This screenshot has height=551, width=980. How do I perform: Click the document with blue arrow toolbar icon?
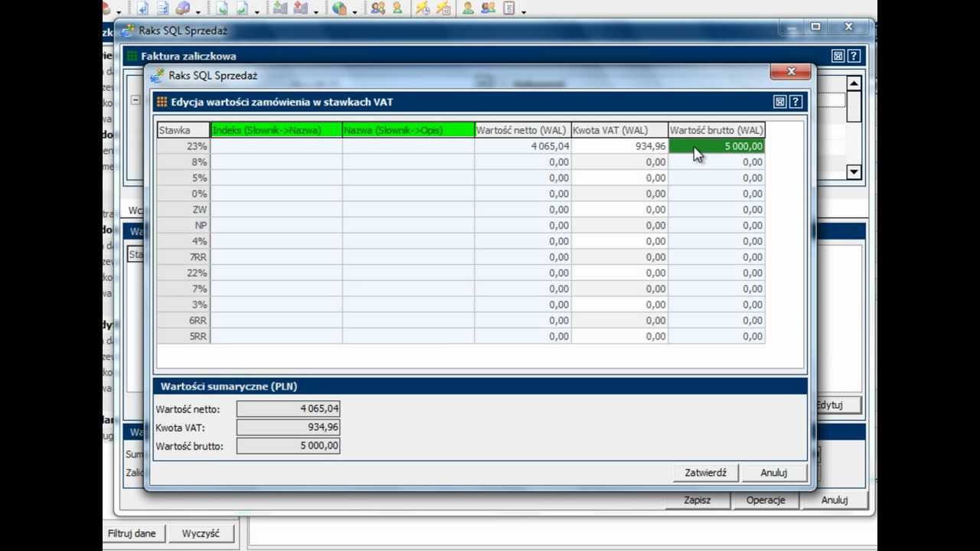click(142, 8)
